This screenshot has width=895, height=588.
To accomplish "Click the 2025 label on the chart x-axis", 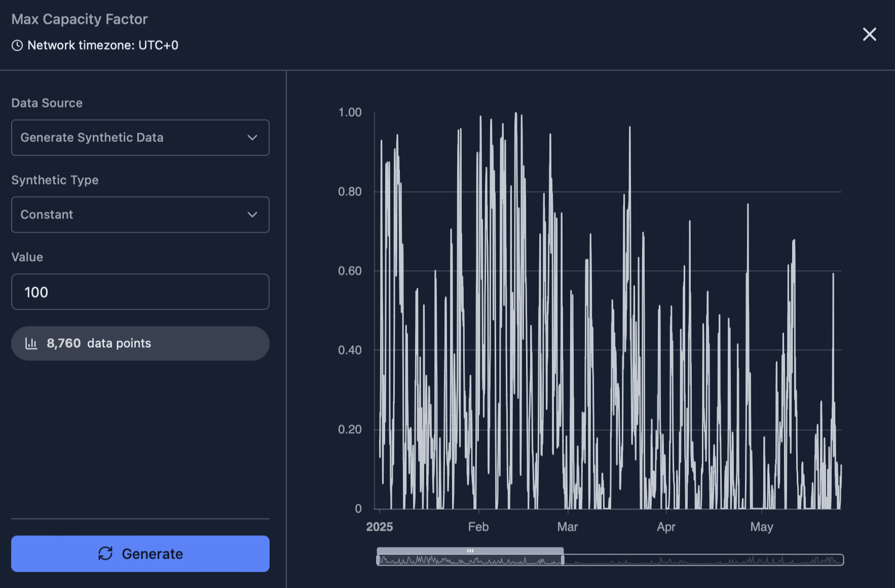I will (x=380, y=527).
